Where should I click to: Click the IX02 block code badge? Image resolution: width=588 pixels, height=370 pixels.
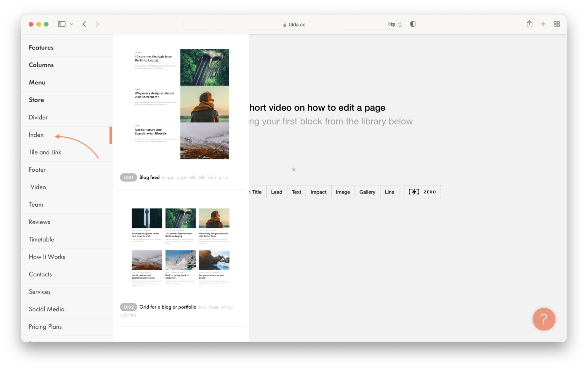pyautogui.click(x=128, y=307)
